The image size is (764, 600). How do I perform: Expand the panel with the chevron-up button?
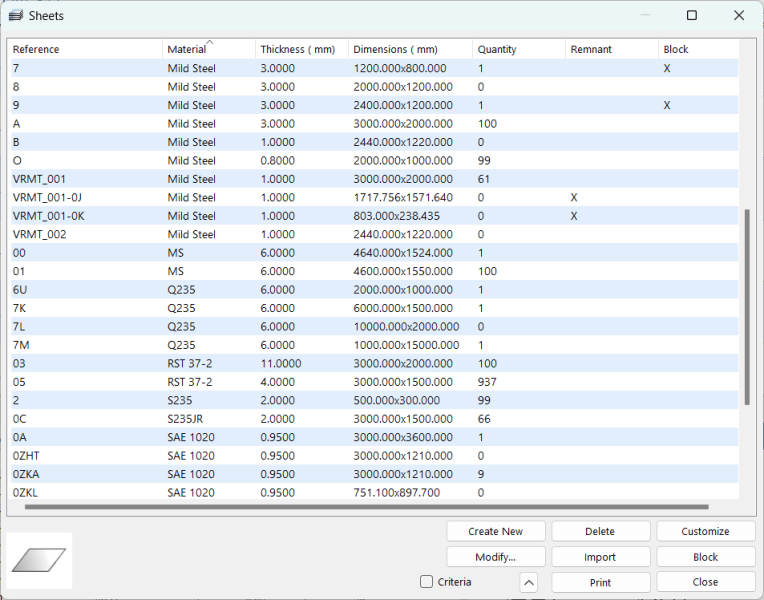(x=529, y=582)
